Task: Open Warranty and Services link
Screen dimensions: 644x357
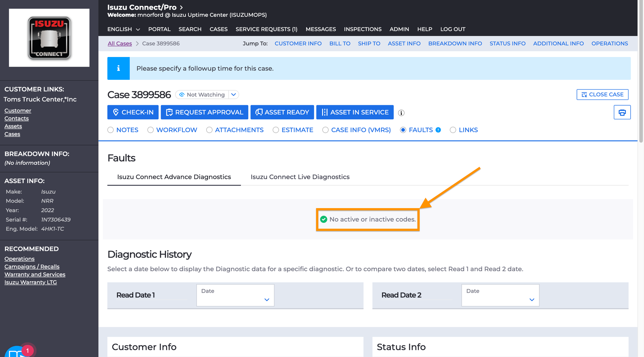Action: pos(35,275)
